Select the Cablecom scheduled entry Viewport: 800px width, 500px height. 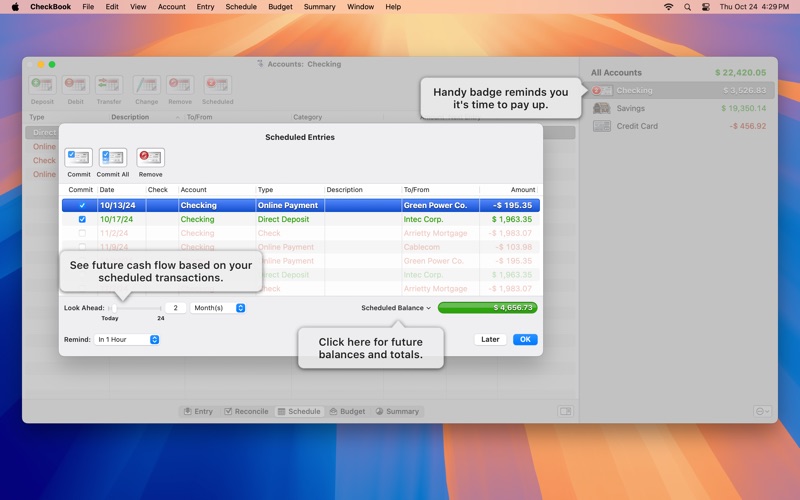pos(301,247)
